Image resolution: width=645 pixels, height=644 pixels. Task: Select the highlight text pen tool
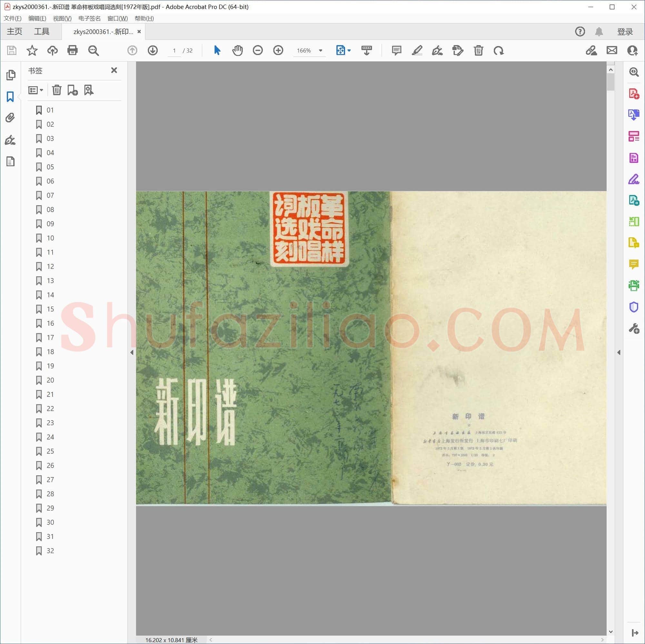click(x=417, y=50)
